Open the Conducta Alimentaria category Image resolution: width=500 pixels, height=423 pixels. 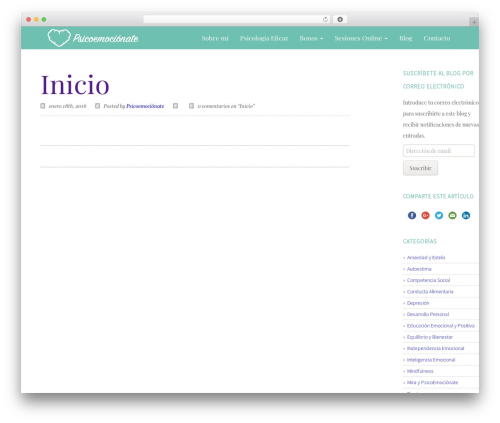(430, 291)
